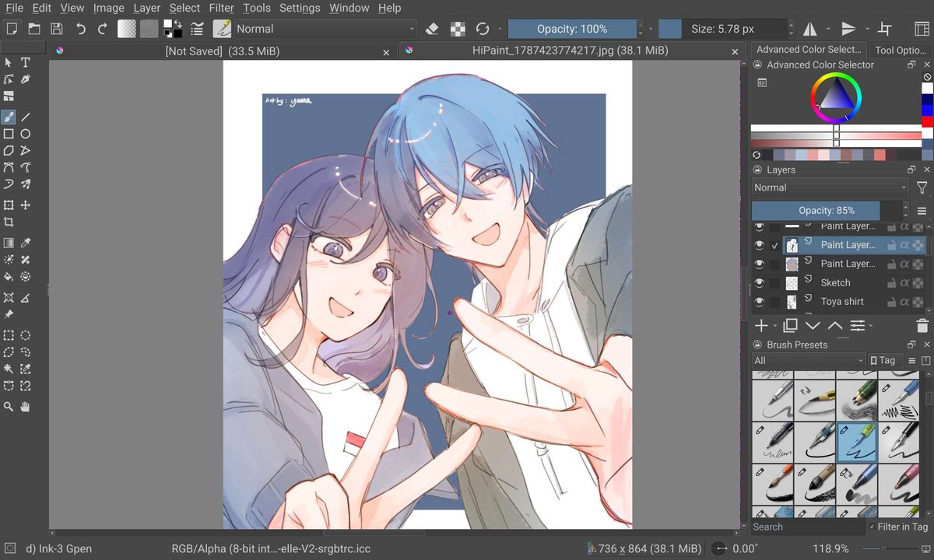This screenshot has width=934, height=560.
Task: Select the Calligraphy tool
Action: click(26, 79)
